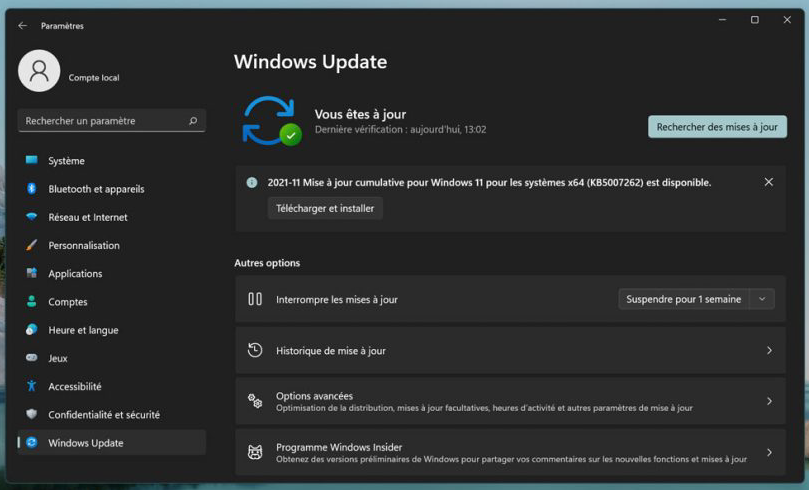809x490 pixels.
Task: Select Personnalisation in the sidebar
Action: [111, 246]
